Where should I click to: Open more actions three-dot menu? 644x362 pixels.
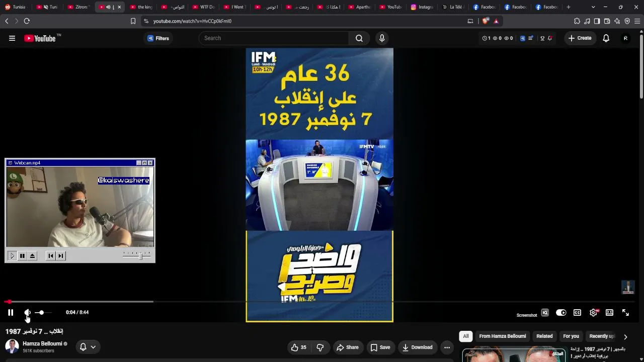tap(447, 347)
